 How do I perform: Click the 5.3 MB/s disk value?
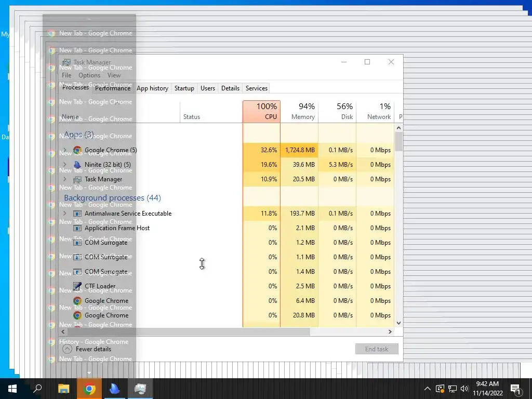(x=341, y=165)
